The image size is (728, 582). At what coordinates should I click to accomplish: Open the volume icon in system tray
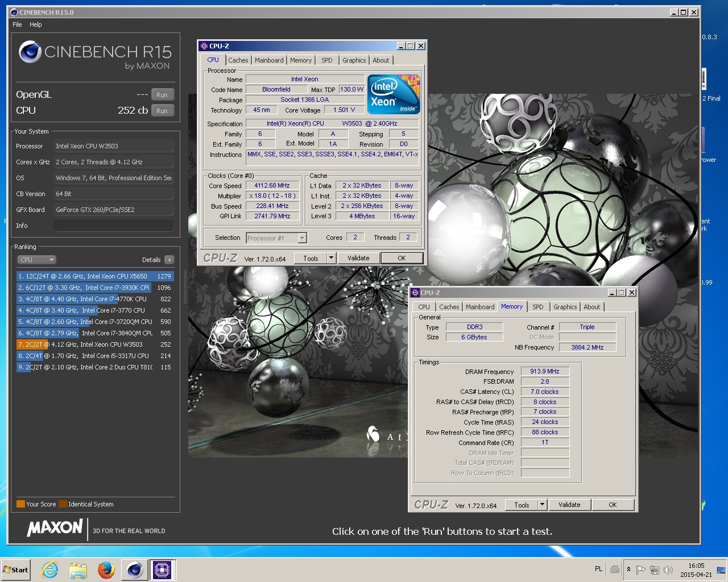(x=668, y=569)
